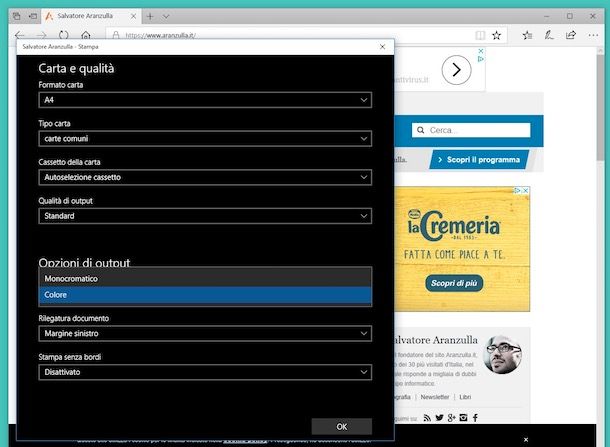Click Salvatore Aranzulla profile photo
The height and width of the screenshot is (447, 610).
pos(502,354)
